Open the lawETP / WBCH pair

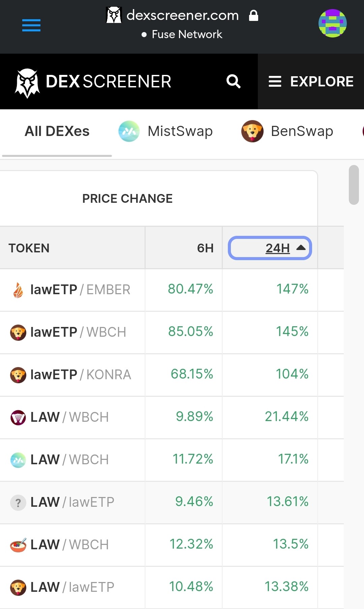(x=172, y=332)
